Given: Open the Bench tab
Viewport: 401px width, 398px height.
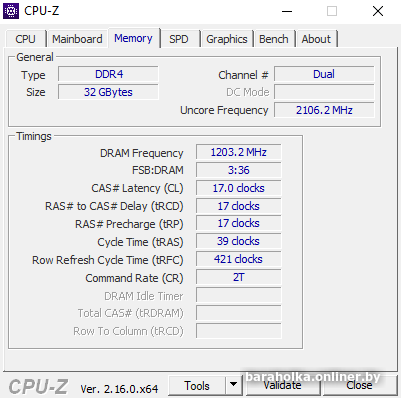Looking at the screenshot, I should pos(274,39).
